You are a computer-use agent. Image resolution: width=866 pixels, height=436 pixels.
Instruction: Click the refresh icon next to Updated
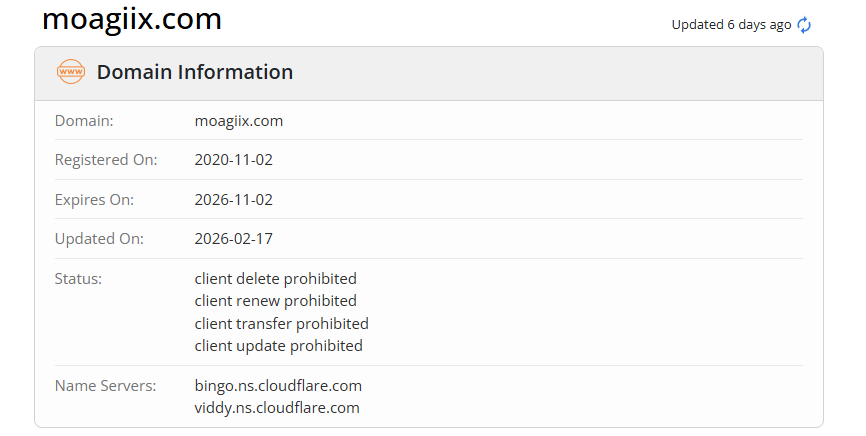[805, 25]
